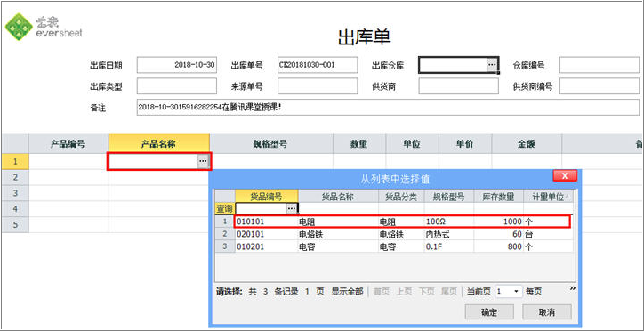Click the 确定 button
This screenshot has width=644, height=331.
(489, 311)
